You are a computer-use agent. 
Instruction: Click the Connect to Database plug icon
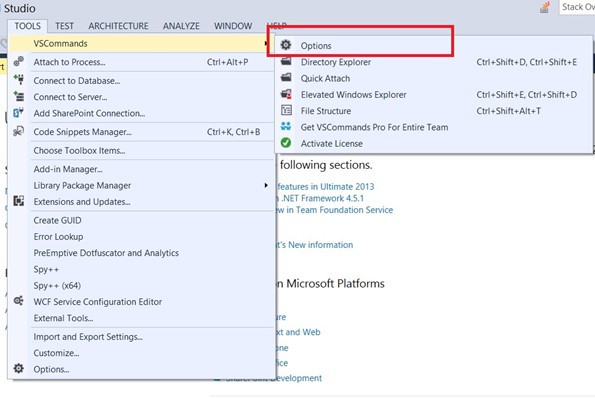click(x=19, y=80)
